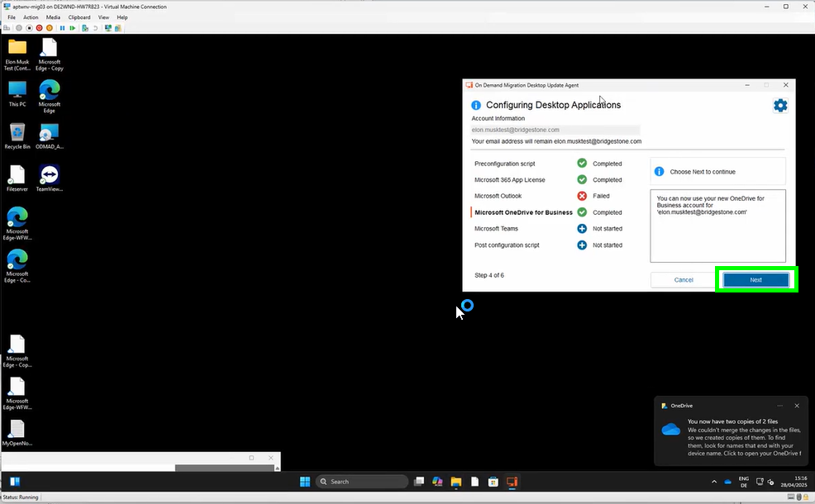Click the Migration Agent taskbar icon

pyautogui.click(x=512, y=482)
